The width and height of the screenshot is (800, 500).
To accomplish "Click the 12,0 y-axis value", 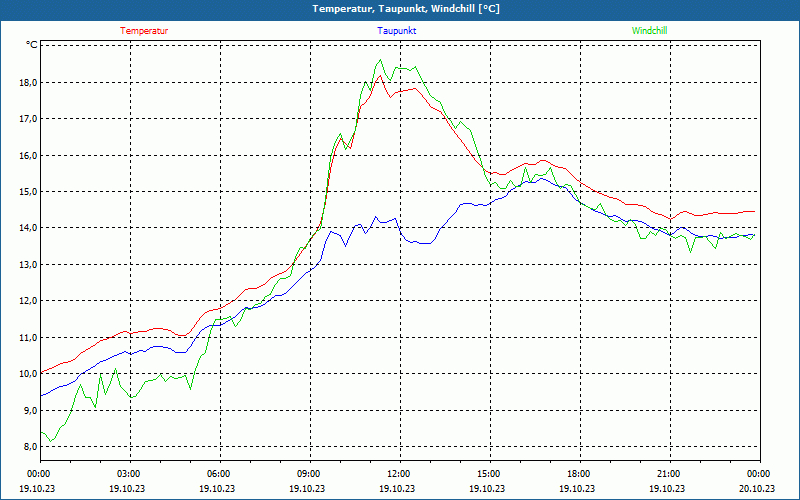I will tap(28, 301).
